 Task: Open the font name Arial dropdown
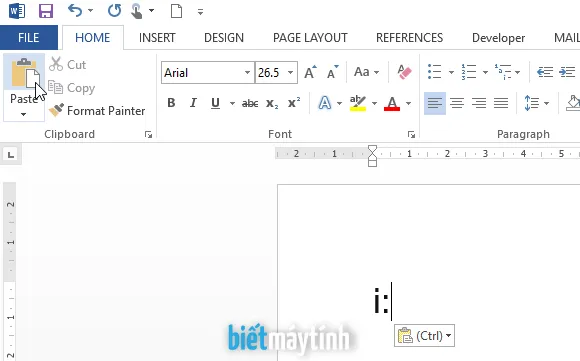[247, 72]
